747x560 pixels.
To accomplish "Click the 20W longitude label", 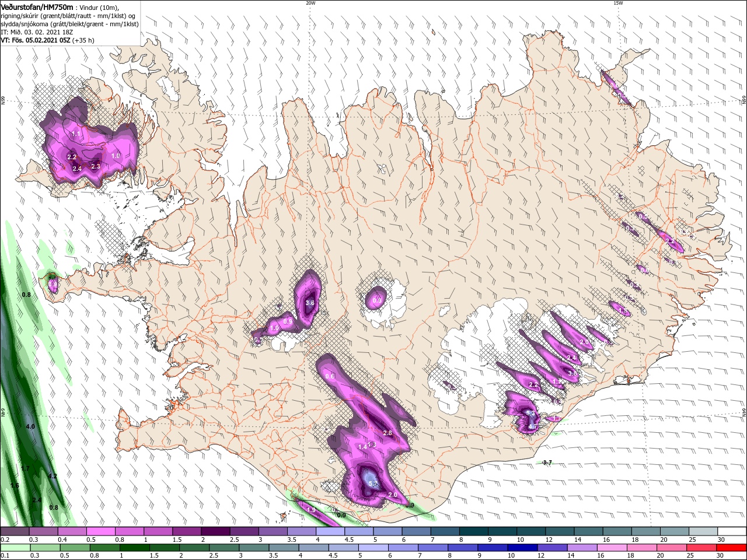I will point(310,3).
